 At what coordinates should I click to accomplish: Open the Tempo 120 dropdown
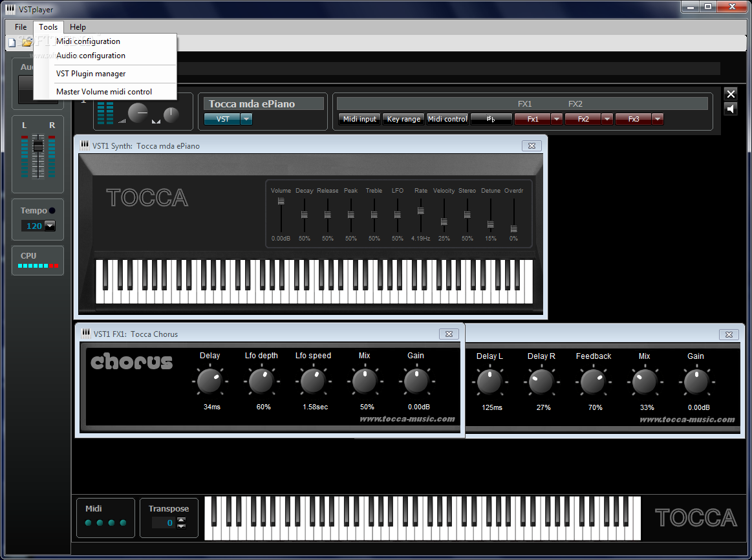tap(50, 226)
